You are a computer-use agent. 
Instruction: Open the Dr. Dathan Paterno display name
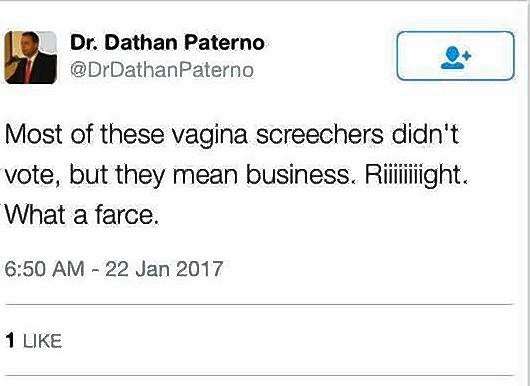[167, 43]
